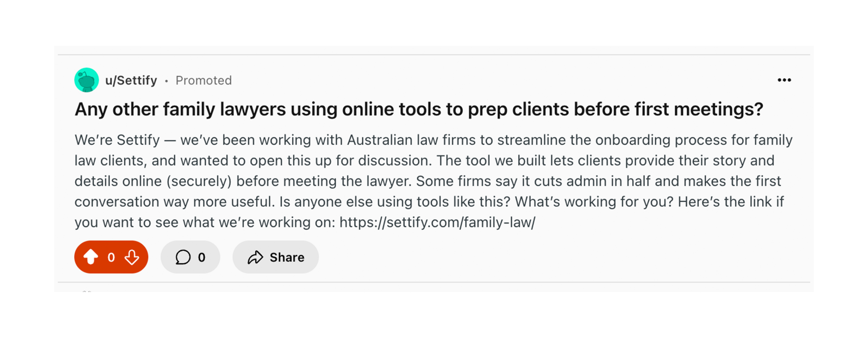Click the comment count number
The width and height of the screenshot is (868, 344).
pyautogui.click(x=202, y=257)
